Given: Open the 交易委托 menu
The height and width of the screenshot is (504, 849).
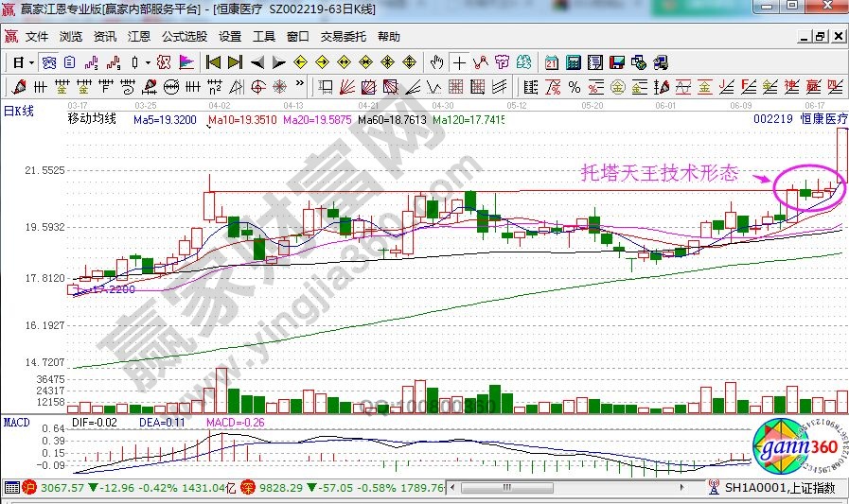Looking at the screenshot, I should tap(344, 36).
